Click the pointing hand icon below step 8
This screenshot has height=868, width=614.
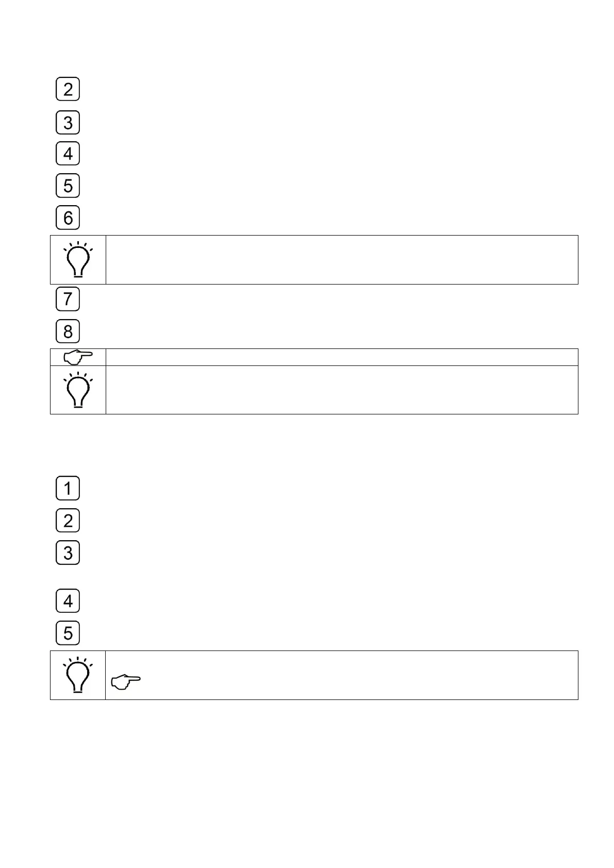pyautogui.click(x=78, y=357)
